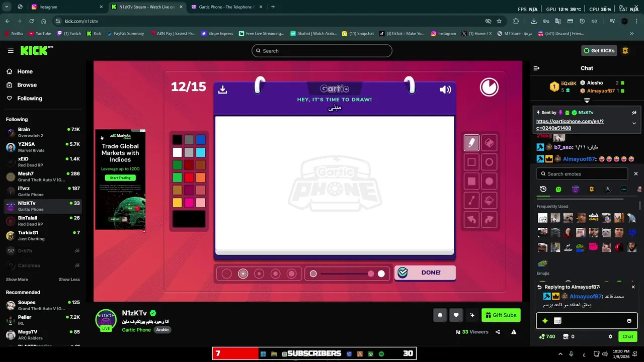Undo the last drawing stroke
644x362 pixels.
471,219
